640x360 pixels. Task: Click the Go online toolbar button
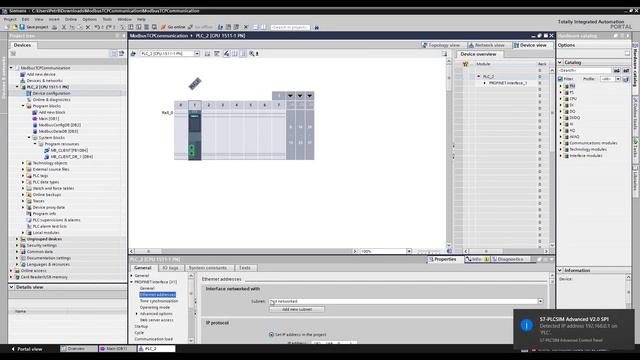tap(173, 27)
